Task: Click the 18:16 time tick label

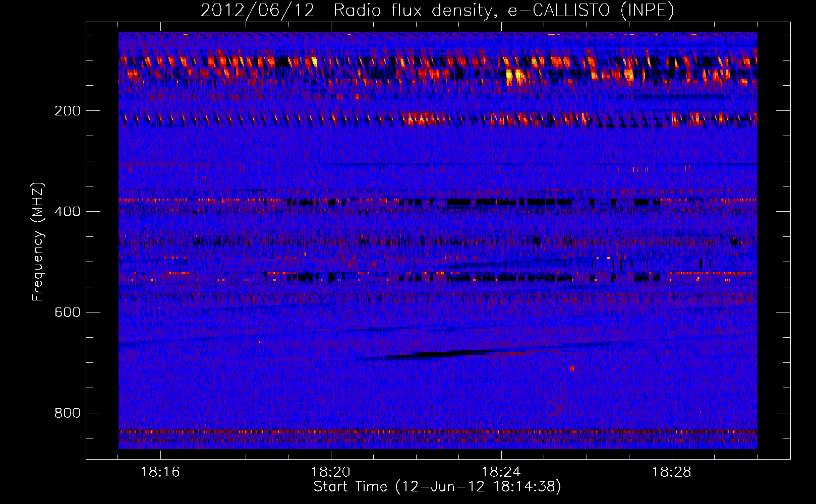Action: [160, 472]
